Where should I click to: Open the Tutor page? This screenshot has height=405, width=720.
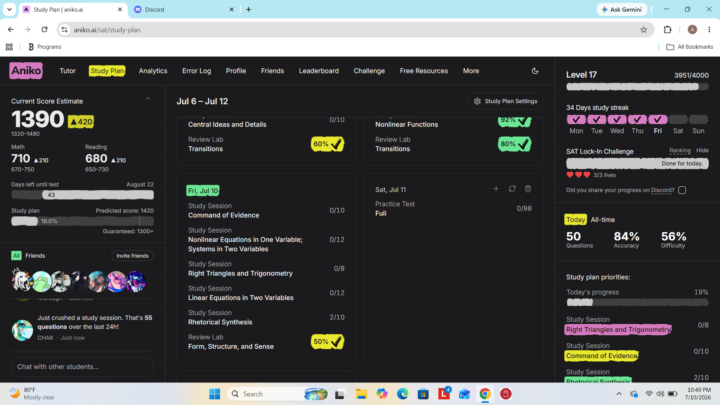pos(68,71)
